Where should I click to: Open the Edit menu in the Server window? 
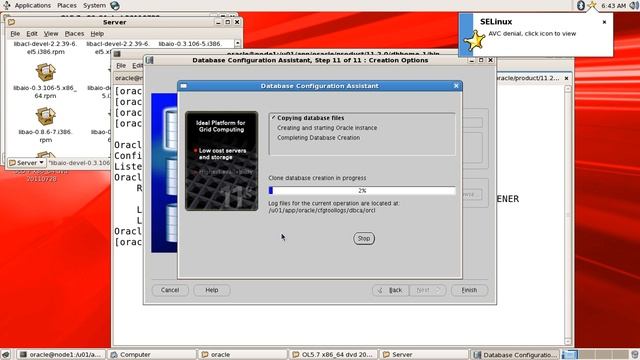pyautogui.click(x=32, y=33)
